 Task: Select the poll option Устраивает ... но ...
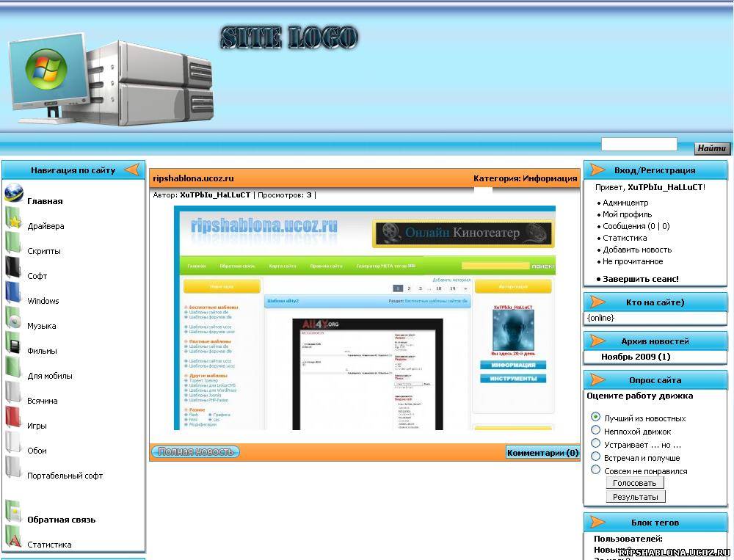(595, 443)
